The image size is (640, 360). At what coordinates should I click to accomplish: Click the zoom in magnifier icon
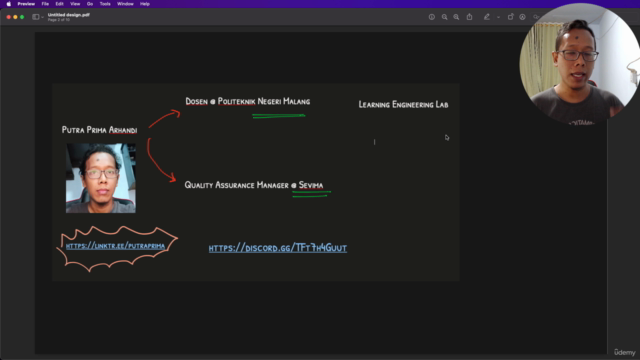pyautogui.click(x=456, y=17)
